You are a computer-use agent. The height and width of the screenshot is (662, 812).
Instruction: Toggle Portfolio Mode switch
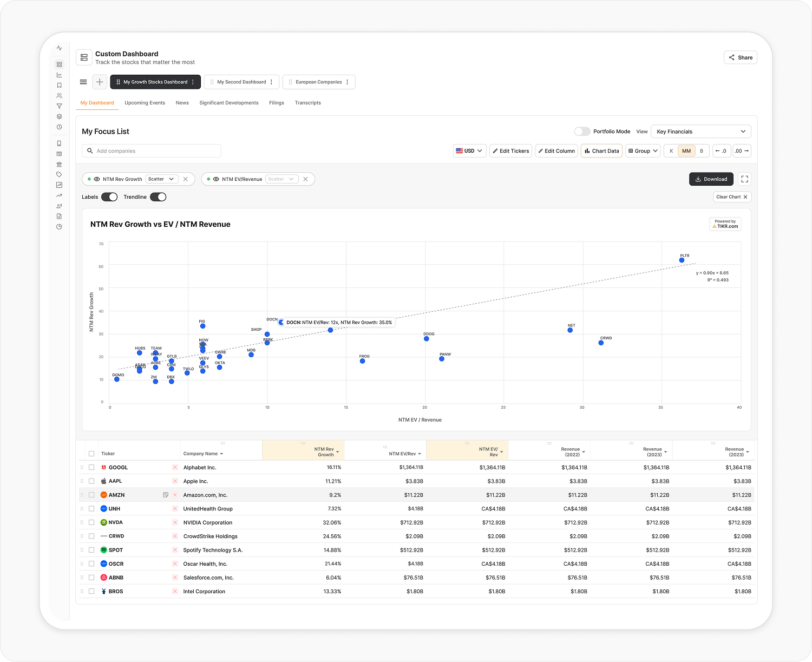(582, 132)
